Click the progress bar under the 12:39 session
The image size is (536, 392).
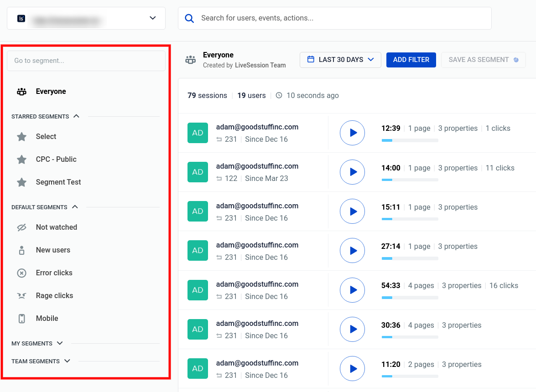tap(410, 140)
